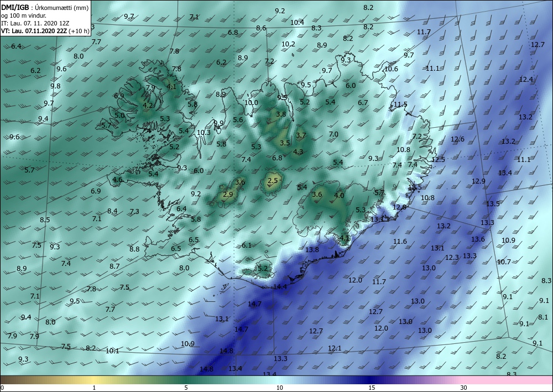Click the value 8.7 in the southwest sea
The image size is (553, 392).
pos(114,266)
